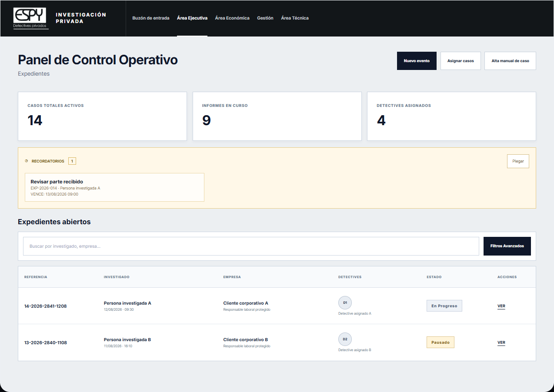Click the Detective asignado B label
The width and height of the screenshot is (554, 392).
[355, 350]
